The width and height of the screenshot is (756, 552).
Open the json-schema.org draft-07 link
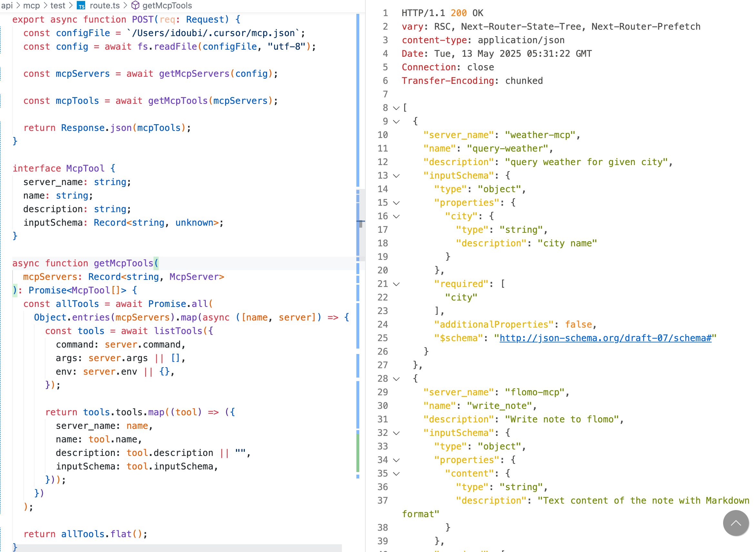[605, 338]
